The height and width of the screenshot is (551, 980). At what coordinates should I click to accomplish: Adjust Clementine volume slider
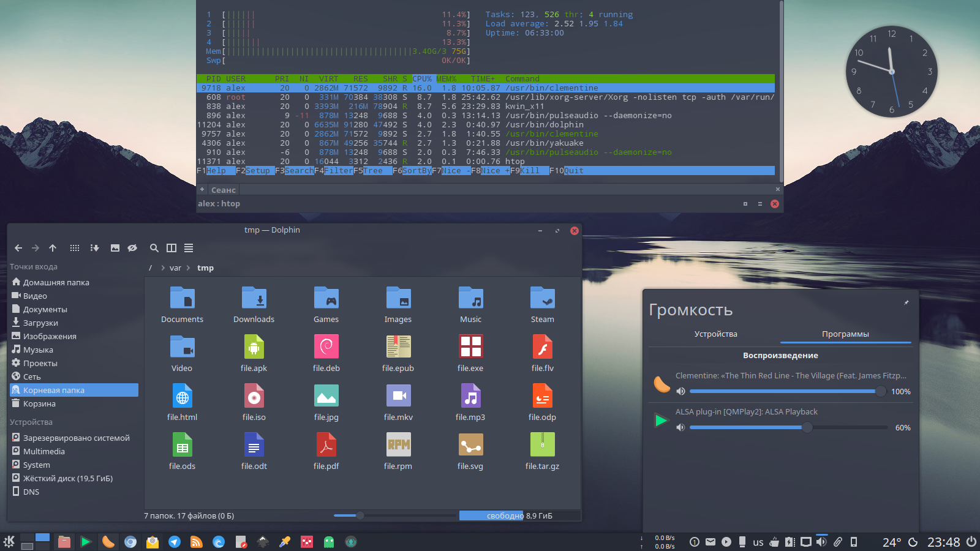pyautogui.click(x=788, y=391)
